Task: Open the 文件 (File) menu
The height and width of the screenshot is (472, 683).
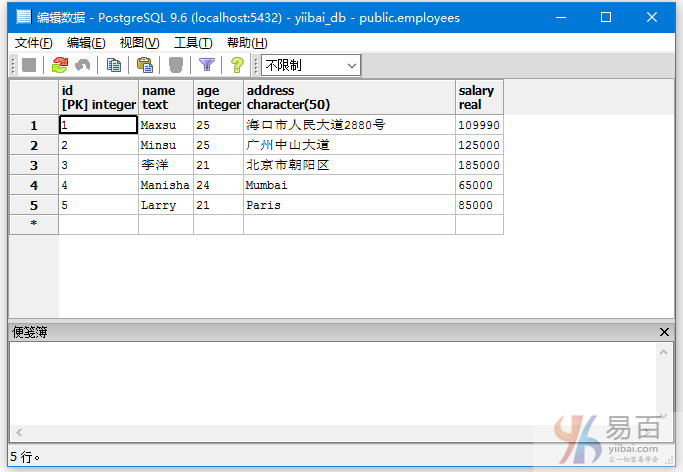Action: [x=34, y=42]
